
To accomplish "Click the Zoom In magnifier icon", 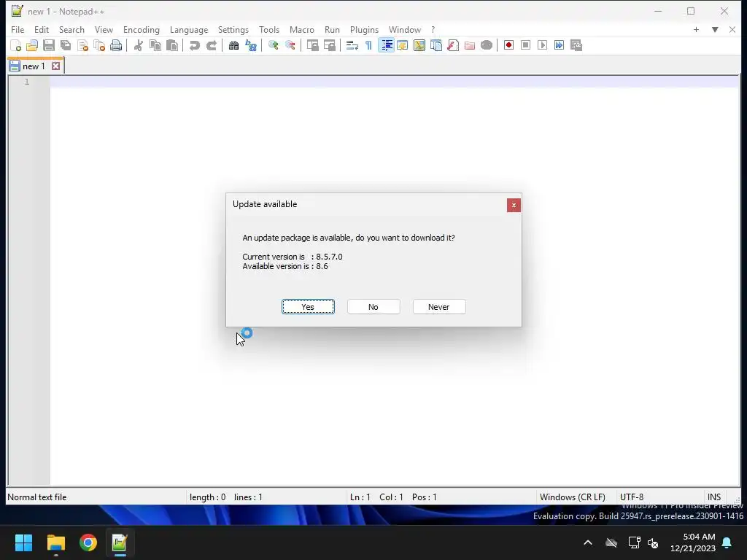I will pos(273,45).
